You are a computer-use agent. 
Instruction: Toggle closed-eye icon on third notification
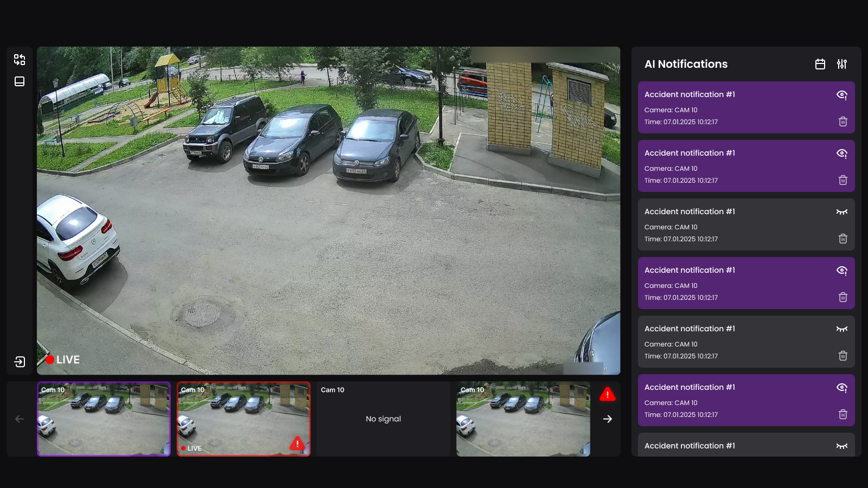point(841,212)
